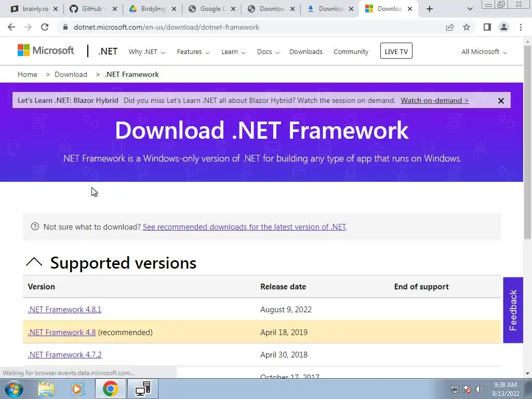Click the browser back arrow
The height and width of the screenshot is (399, 532).
(x=11, y=27)
